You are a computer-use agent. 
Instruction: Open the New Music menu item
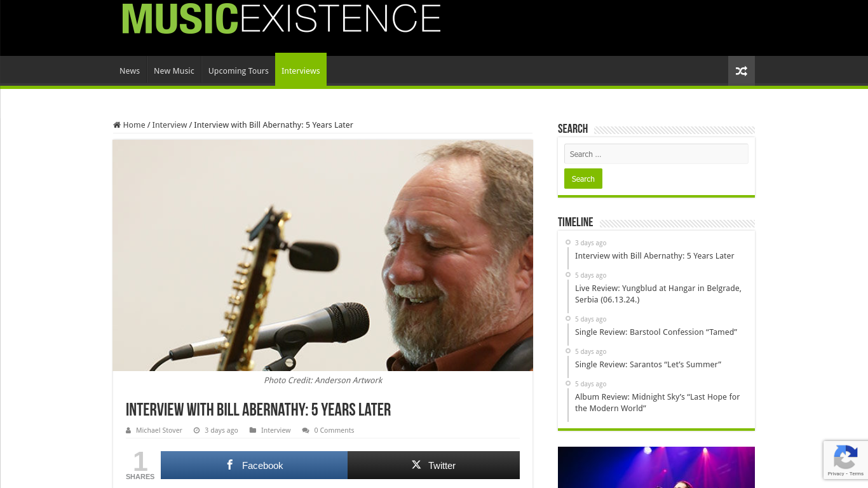click(174, 71)
